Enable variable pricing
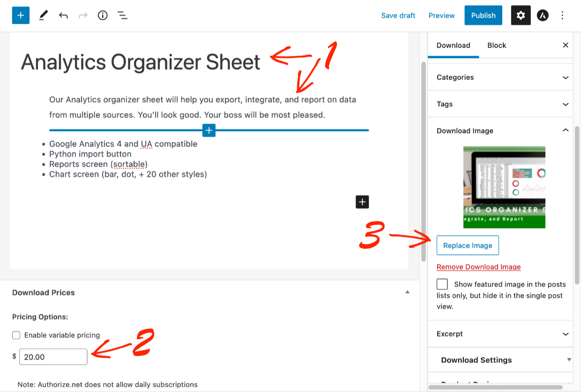This screenshot has width=581, height=392. 16,335
